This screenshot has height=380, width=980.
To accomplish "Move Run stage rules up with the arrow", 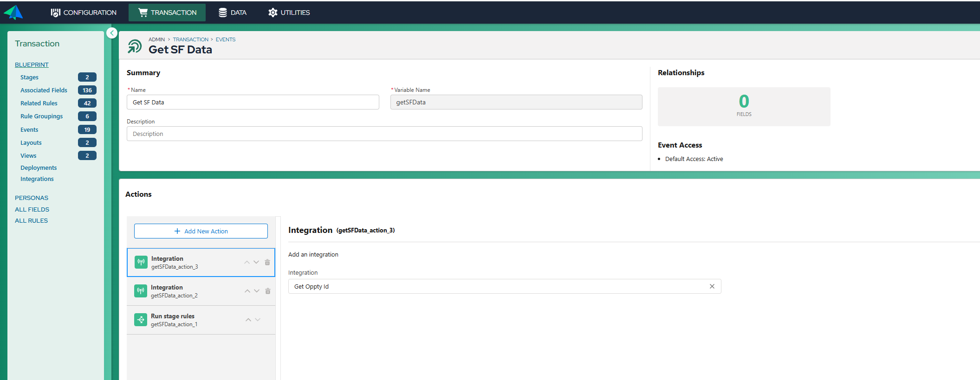I will click(x=248, y=320).
